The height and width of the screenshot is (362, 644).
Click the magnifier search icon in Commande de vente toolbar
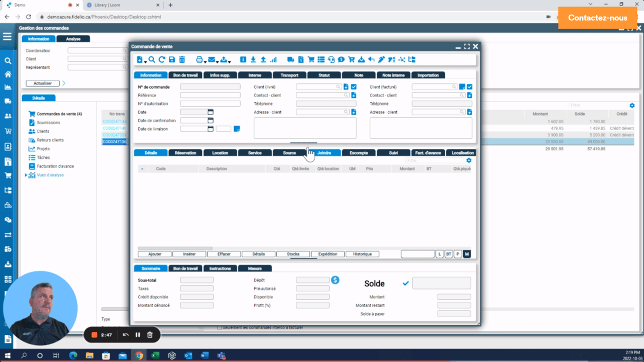tap(152, 59)
